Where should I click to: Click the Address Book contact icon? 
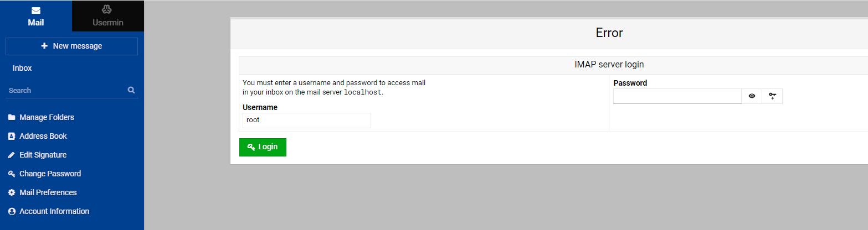pos(12,136)
